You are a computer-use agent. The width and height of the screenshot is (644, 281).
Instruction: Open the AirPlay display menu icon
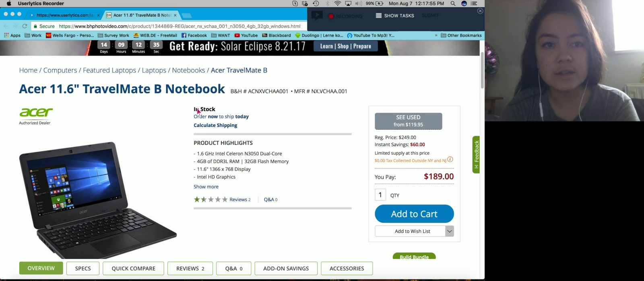point(348,3)
